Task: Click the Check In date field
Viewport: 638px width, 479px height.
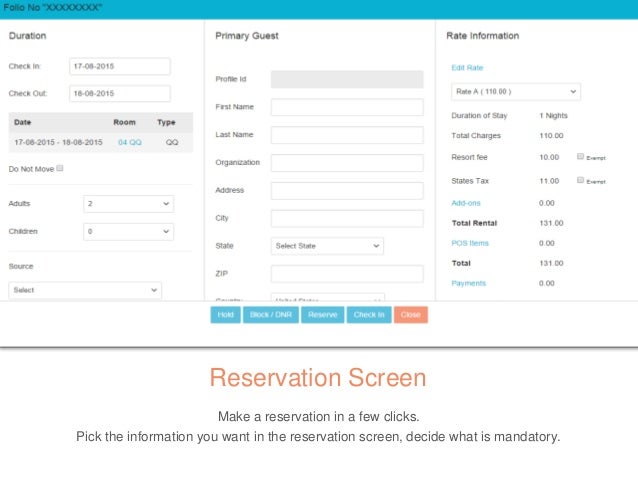Action: point(120,66)
